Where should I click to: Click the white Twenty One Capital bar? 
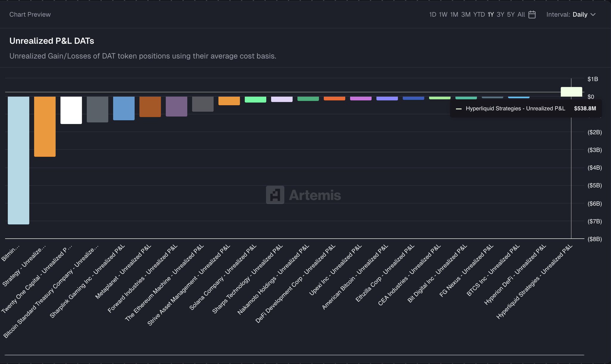coord(71,110)
